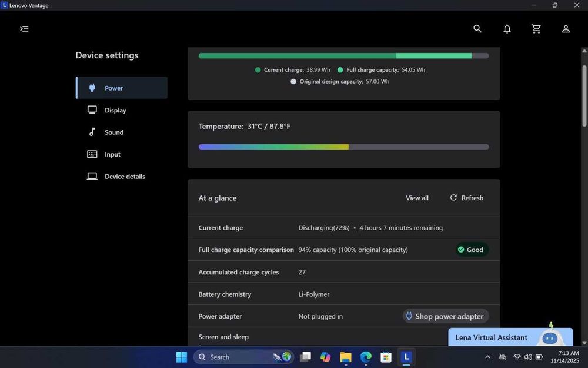588x368 pixels.
Task: Click the battery charge capacity bar
Action: tap(343, 56)
